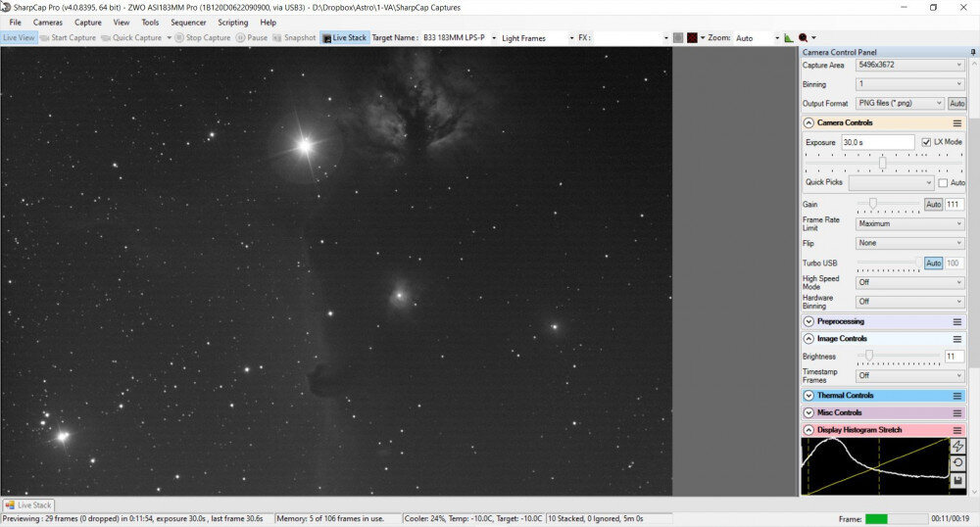Click the Exposure slider handle
This screenshot has width=980, height=527.
(883, 163)
